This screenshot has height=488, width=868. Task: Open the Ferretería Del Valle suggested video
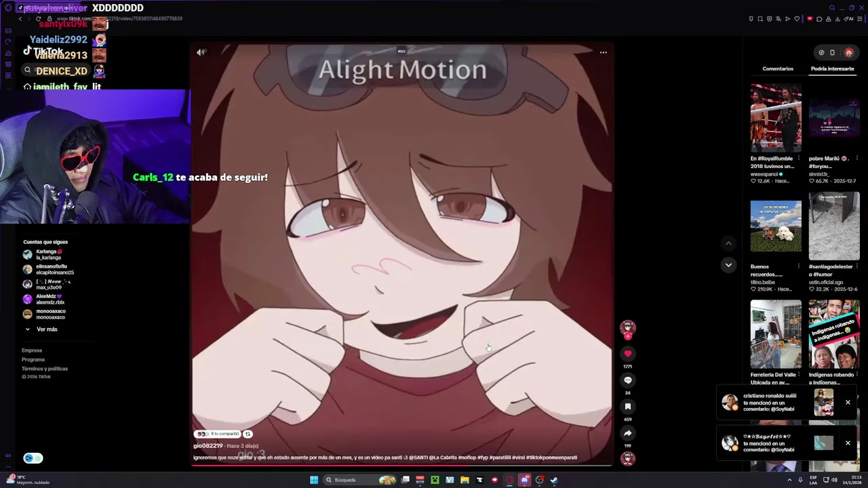(x=776, y=334)
